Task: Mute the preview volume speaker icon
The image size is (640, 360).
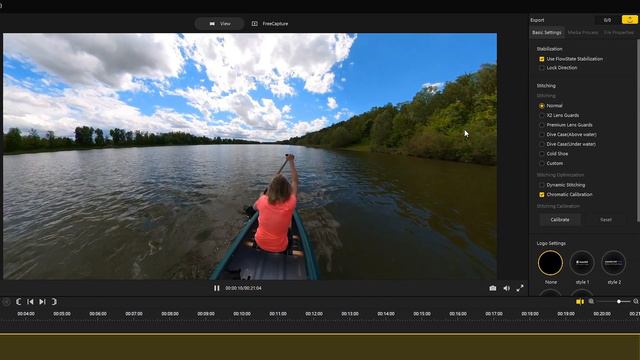Action: tap(507, 288)
